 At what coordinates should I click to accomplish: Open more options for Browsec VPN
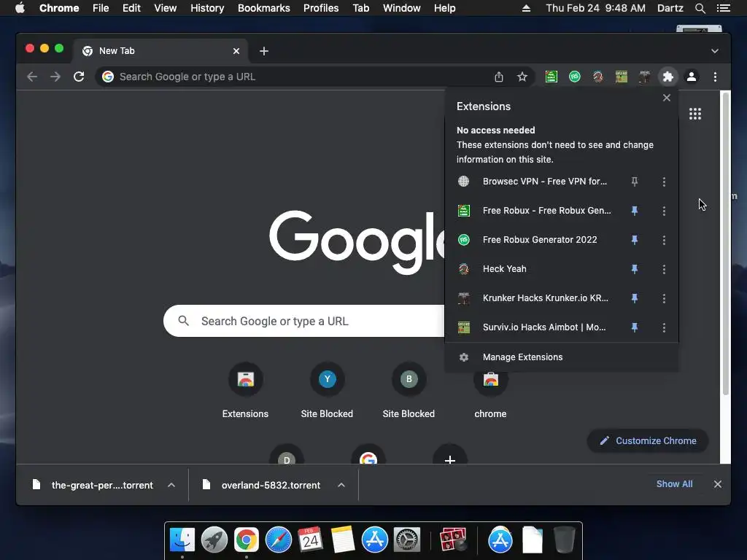point(664,182)
